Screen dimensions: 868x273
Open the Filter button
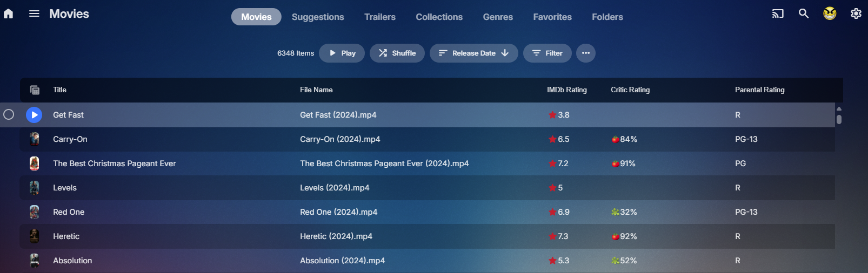point(547,53)
